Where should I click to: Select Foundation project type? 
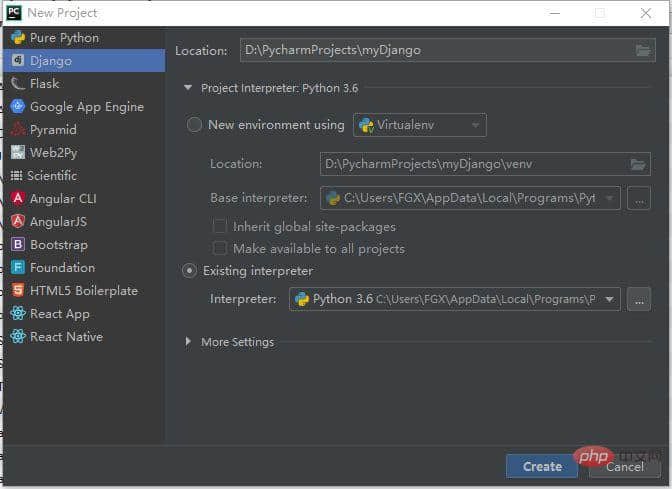click(84, 267)
